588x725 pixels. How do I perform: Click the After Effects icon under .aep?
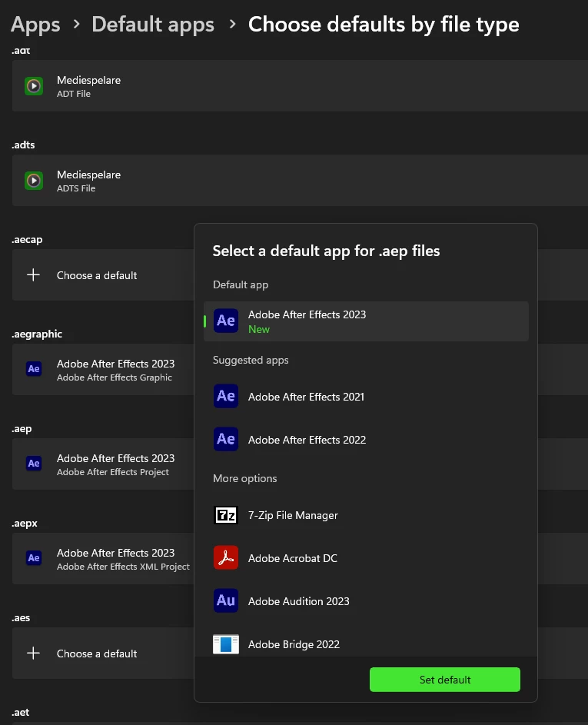[x=34, y=464]
